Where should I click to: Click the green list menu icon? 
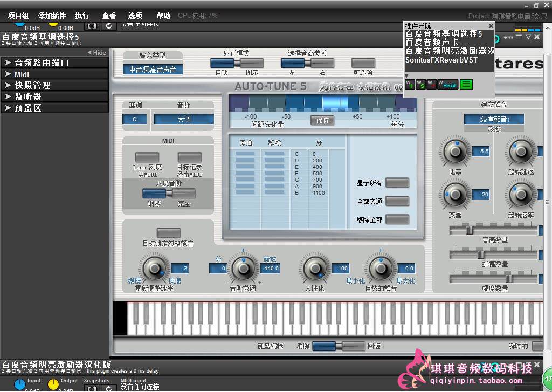(466, 85)
